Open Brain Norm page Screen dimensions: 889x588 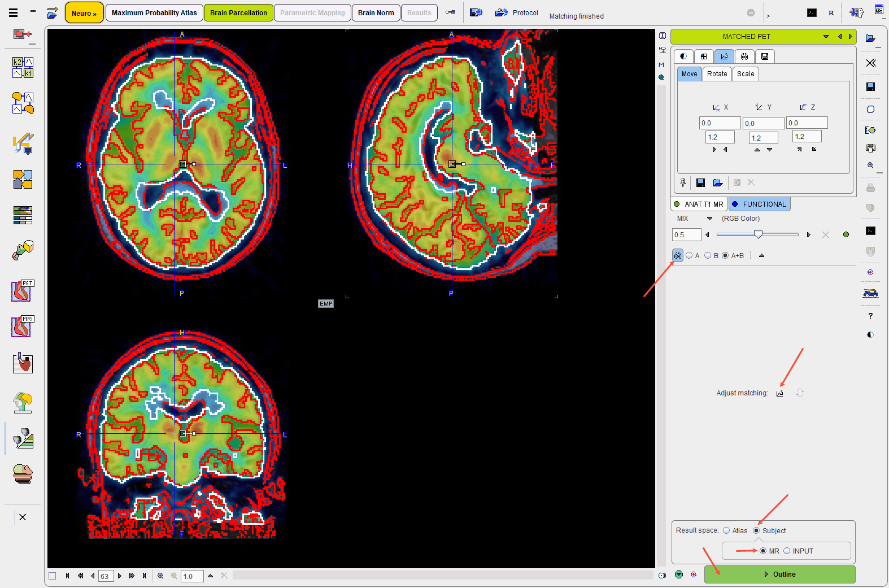pos(376,12)
